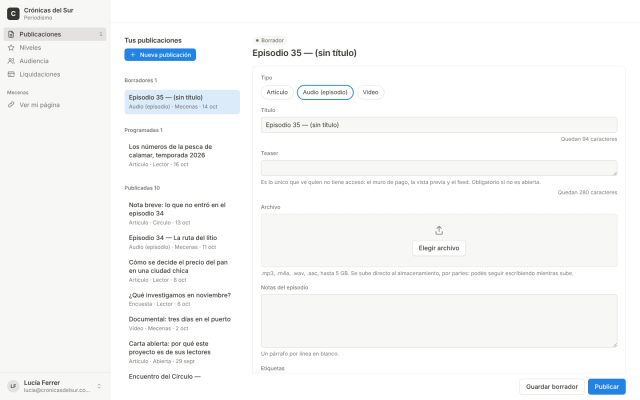This screenshot has height=400, width=640.
Task: Open Documental: tres días en el puerto
Action: click(182, 323)
